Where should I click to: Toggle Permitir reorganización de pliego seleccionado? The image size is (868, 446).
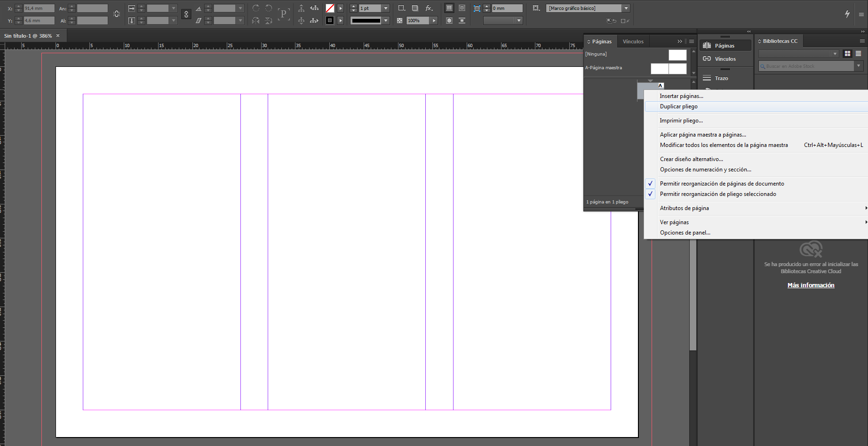pos(756,194)
